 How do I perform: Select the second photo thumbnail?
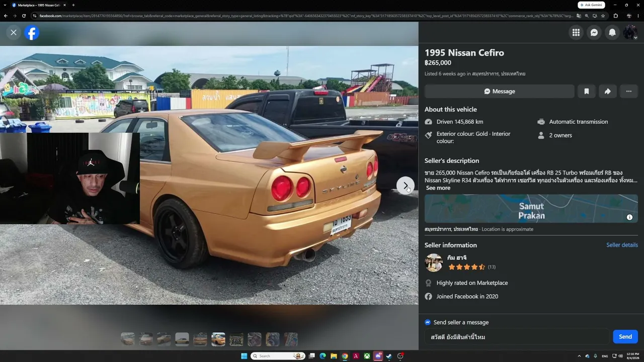point(146,339)
